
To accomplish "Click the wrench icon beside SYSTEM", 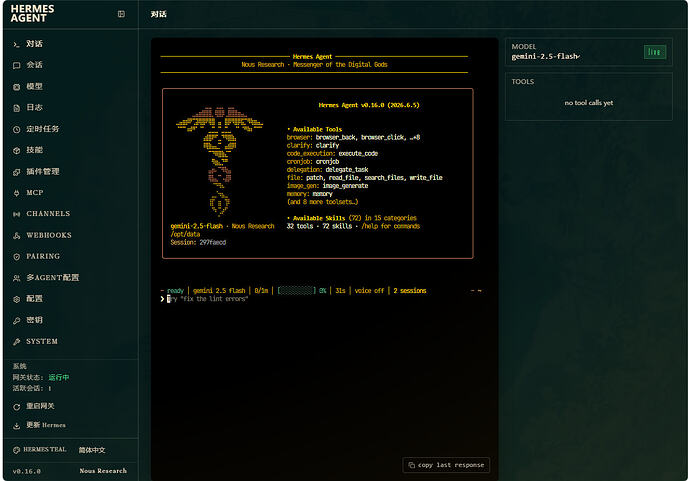I will tap(16, 341).
